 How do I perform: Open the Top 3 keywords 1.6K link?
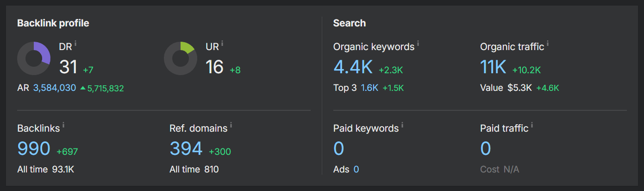pos(370,88)
